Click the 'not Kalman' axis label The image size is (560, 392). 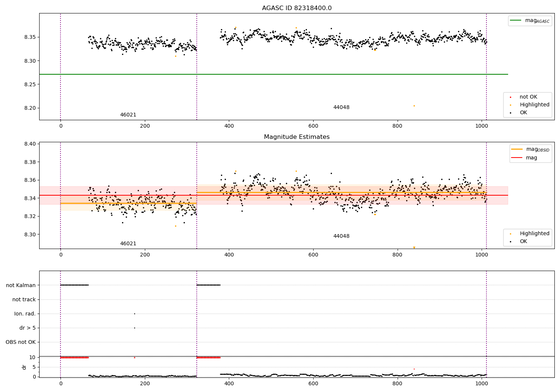pyautogui.click(x=21, y=285)
